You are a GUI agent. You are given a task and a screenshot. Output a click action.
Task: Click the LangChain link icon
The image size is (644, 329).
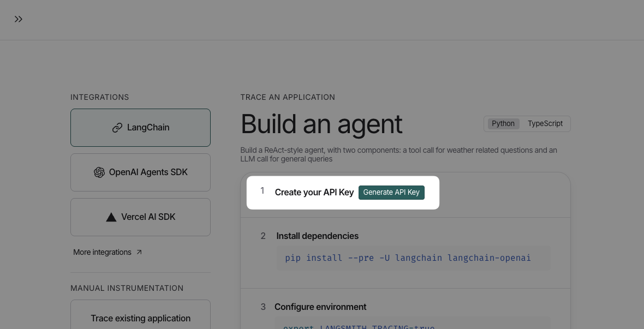coord(117,128)
